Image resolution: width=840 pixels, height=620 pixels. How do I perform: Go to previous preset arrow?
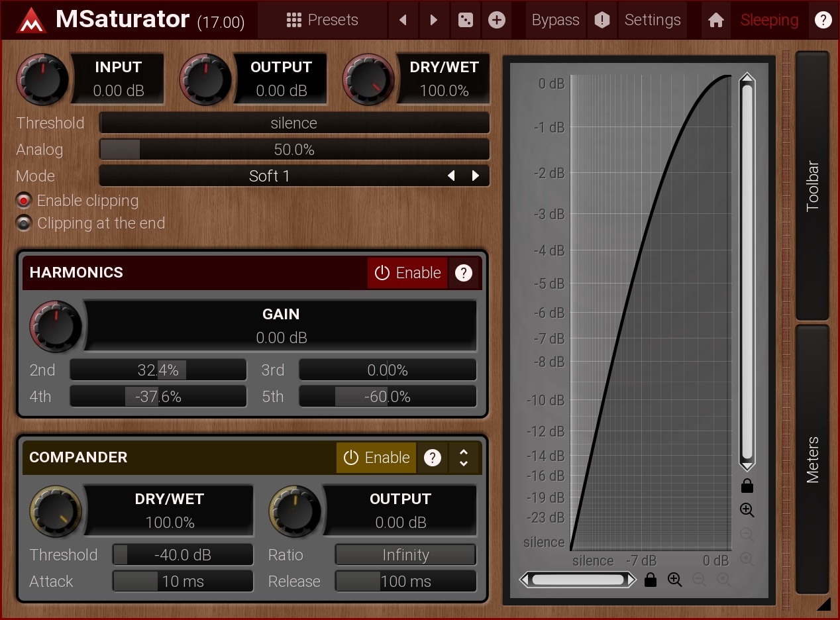[403, 21]
